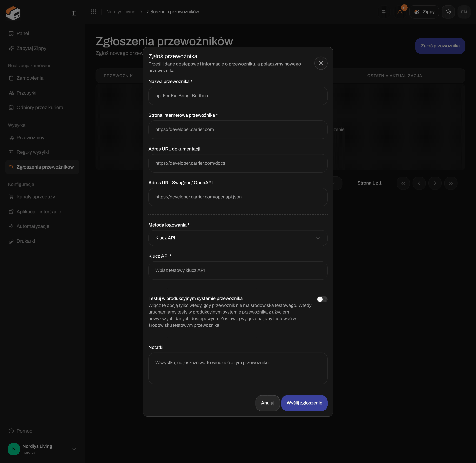Open the apps grid icon

[x=94, y=12]
